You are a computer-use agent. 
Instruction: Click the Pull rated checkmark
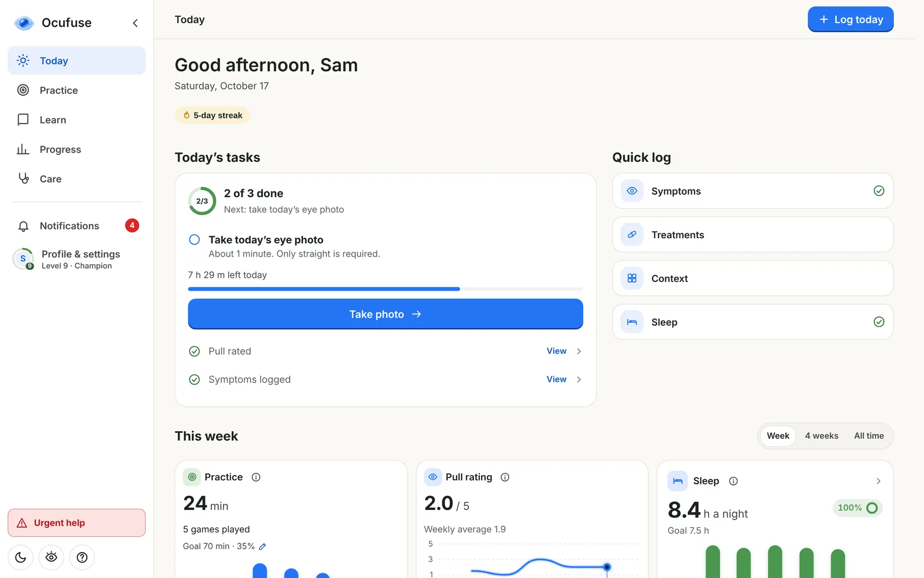195,351
